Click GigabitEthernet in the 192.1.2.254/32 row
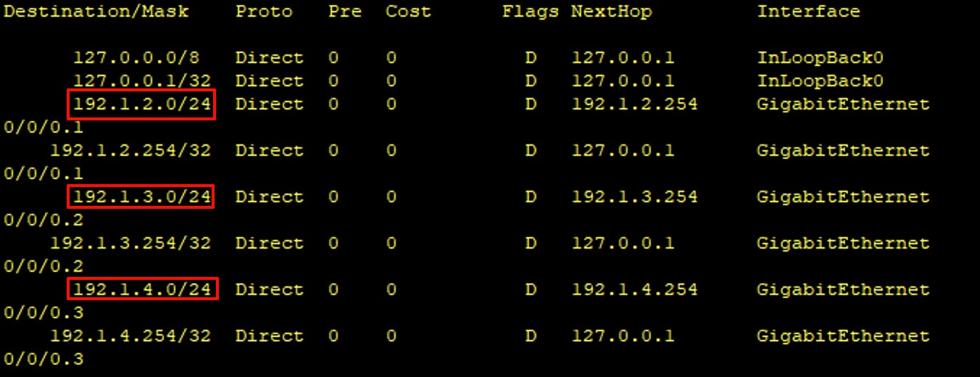Image resolution: width=980 pixels, height=377 pixels. (844, 152)
